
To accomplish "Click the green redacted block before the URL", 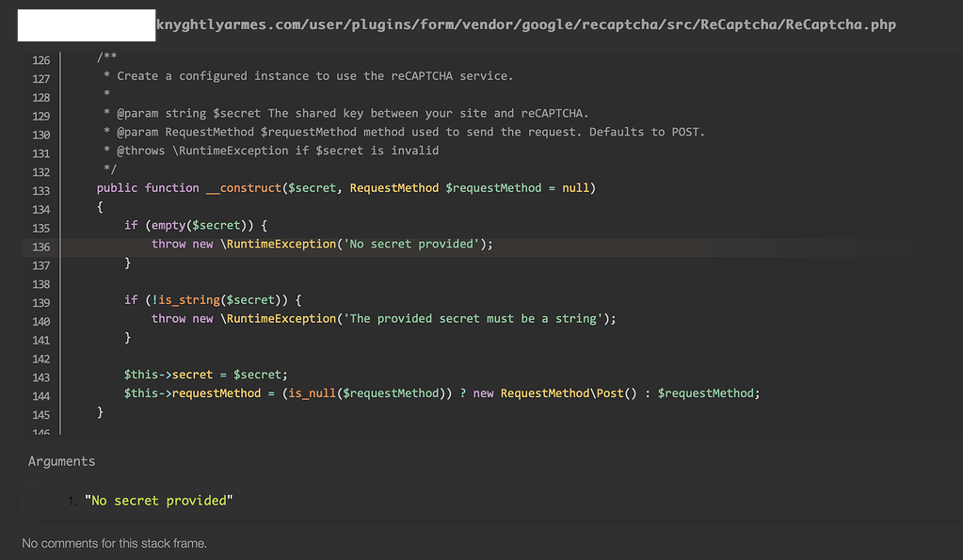I will pyautogui.click(x=87, y=24).
